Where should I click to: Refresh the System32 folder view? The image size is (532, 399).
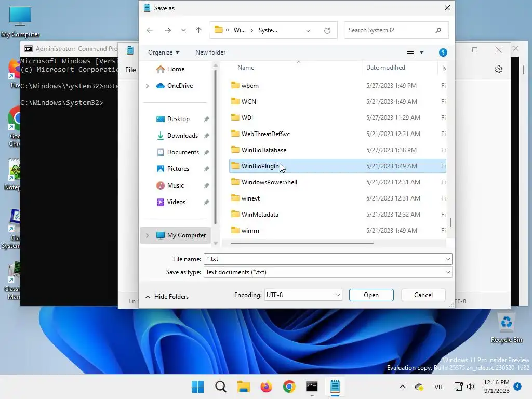click(x=327, y=31)
